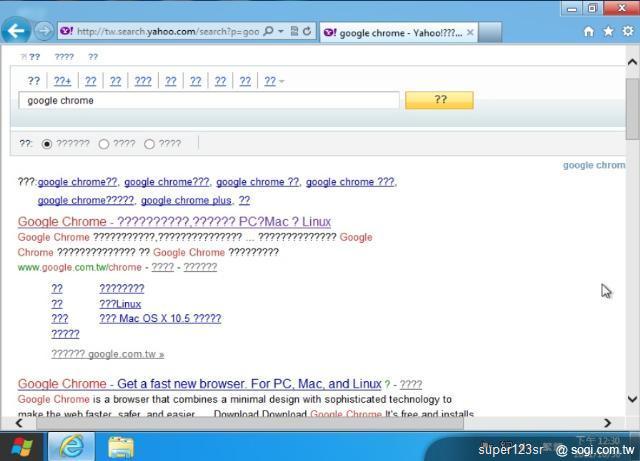Open the Windows Start button
The width and height of the screenshot is (640, 461).
pyautogui.click(x=22, y=447)
